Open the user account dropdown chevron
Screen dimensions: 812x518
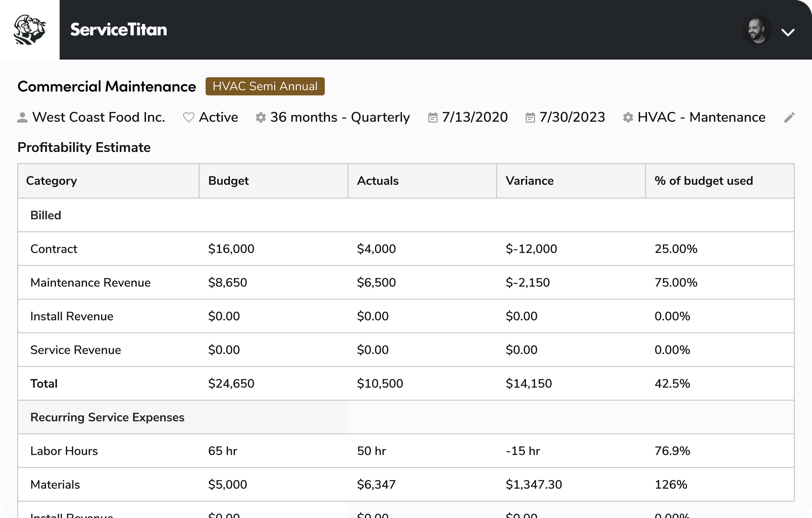coord(788,32)
